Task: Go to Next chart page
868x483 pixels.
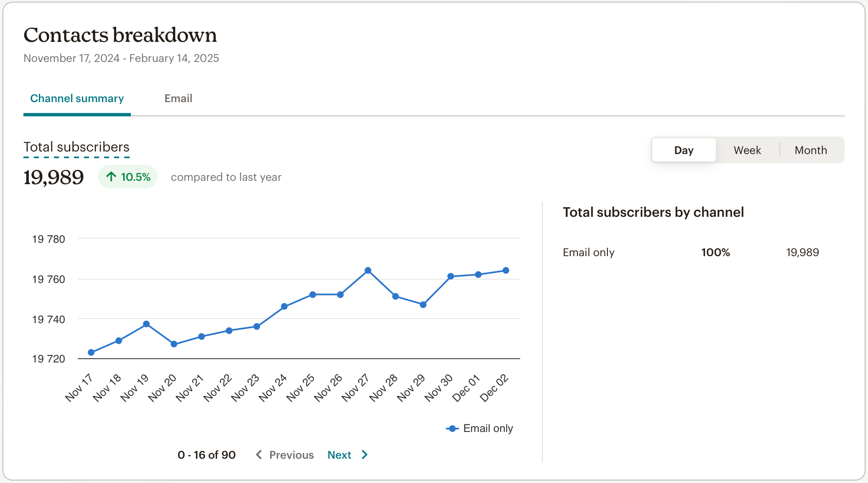Action: point(339,455)
